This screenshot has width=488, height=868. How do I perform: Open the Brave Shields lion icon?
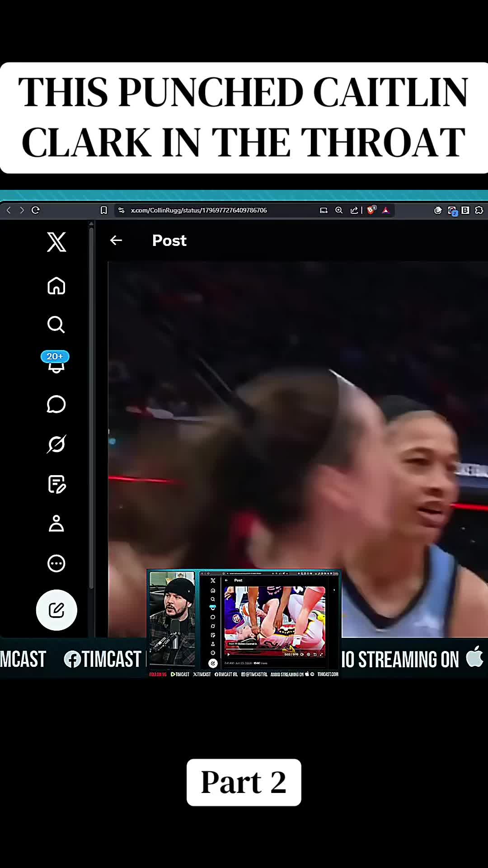(x=371, y=210)
